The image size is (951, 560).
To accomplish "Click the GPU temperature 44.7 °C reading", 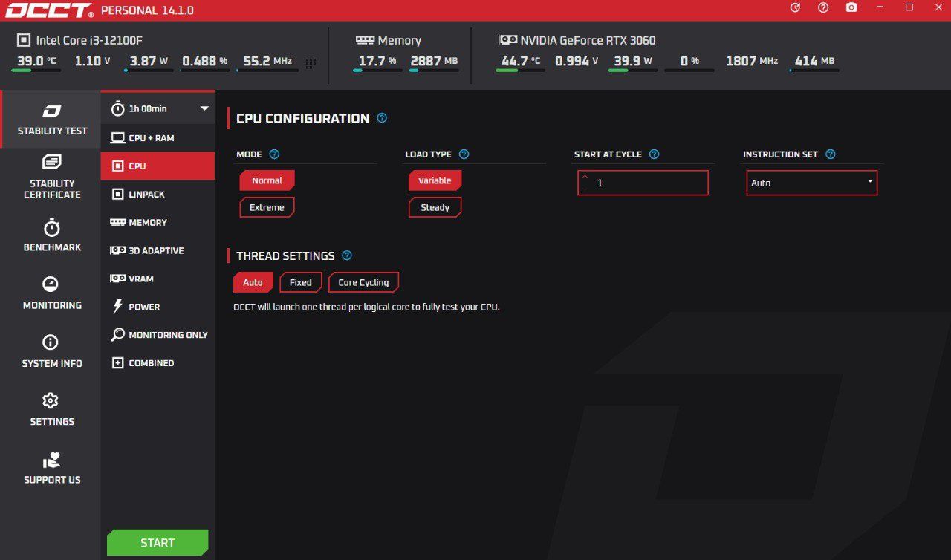I will pos(521,61).
